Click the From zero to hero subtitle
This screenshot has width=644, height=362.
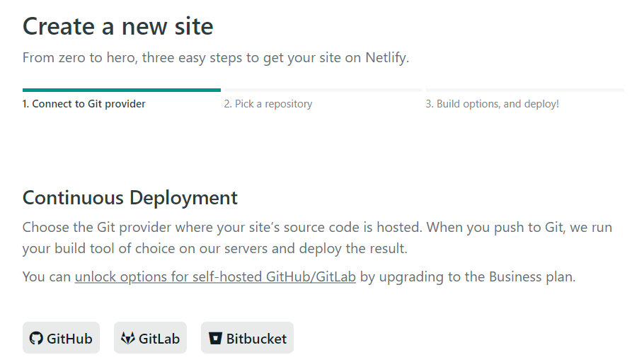pos(216,58)
